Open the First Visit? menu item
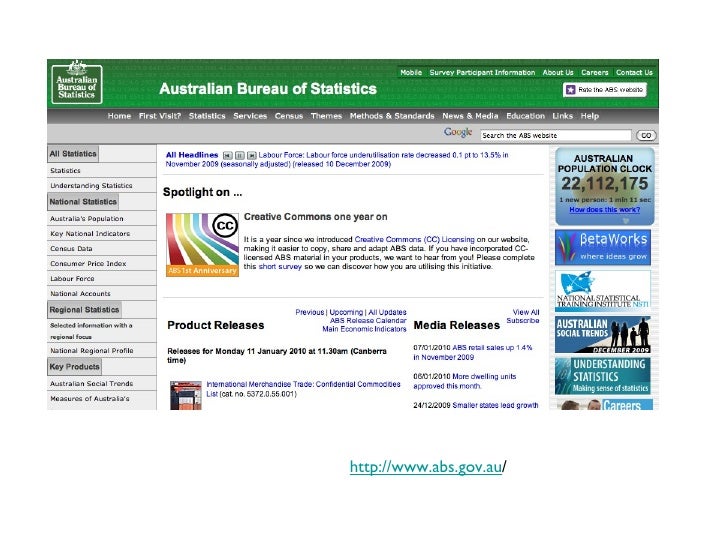Viewport: 728px width, 546px height. tap(160, 116)
